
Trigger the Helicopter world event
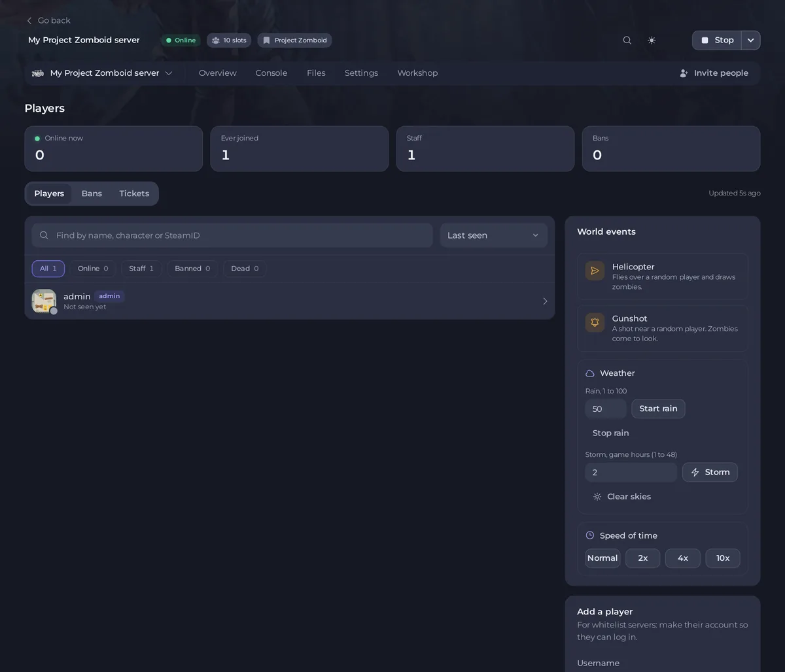663,277
